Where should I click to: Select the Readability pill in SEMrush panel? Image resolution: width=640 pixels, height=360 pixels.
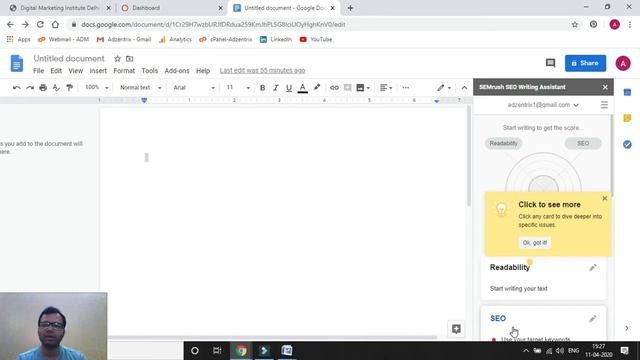coord(503,143)
